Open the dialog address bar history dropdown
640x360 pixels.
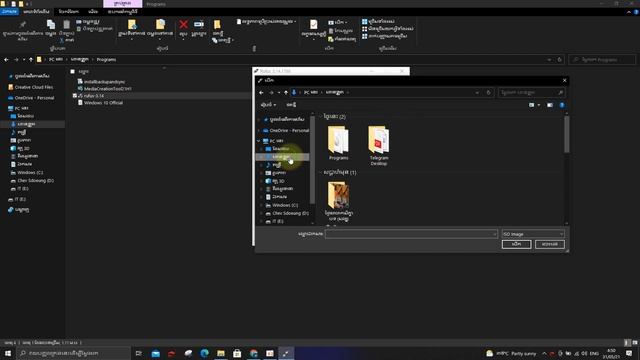[477, 93]
